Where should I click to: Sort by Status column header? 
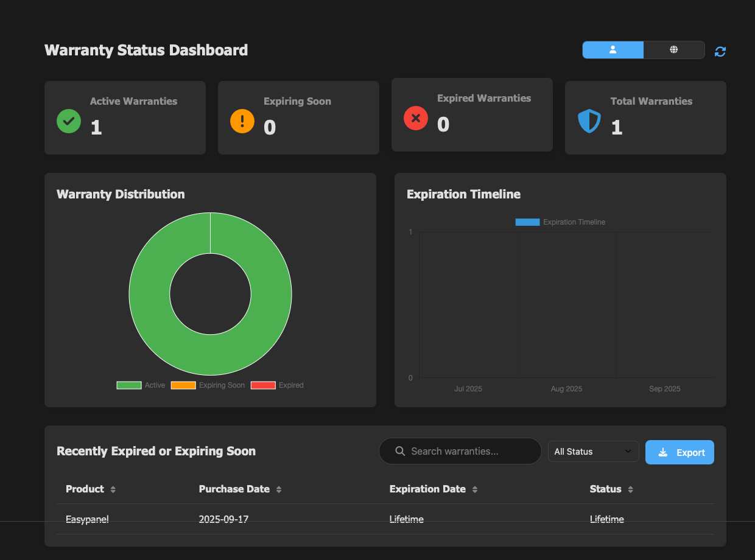coord(605,489)
